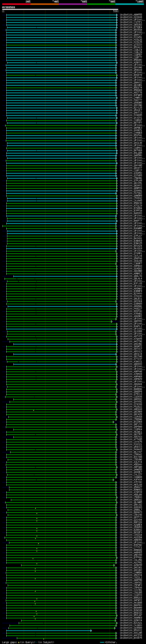Select the UniRef100_C1GPV3 label

131,595
